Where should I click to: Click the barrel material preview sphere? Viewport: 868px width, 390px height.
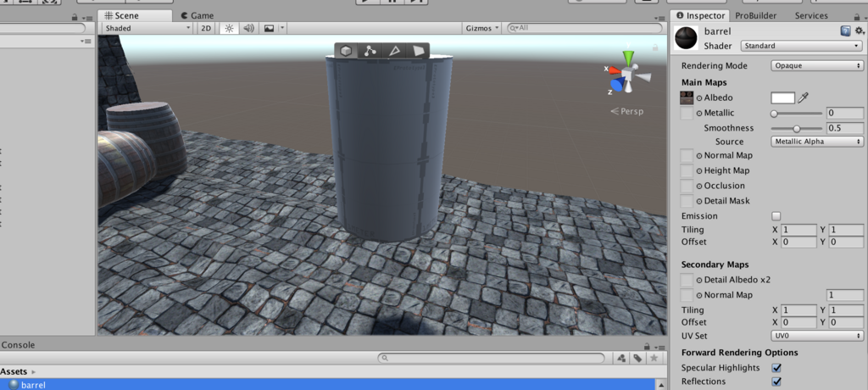click(x=686, y=38)
